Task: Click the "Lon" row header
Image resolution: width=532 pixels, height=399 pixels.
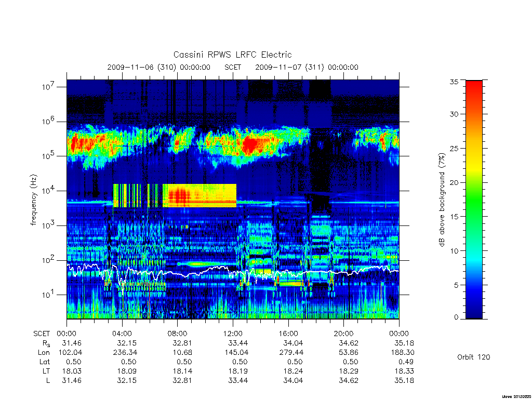Action: tap(44, 353)
